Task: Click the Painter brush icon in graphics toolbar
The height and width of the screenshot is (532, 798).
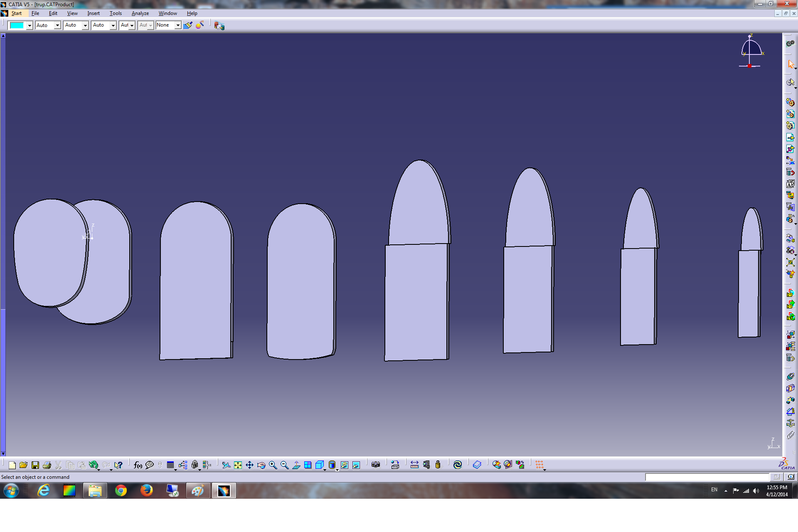Action: 188,25
